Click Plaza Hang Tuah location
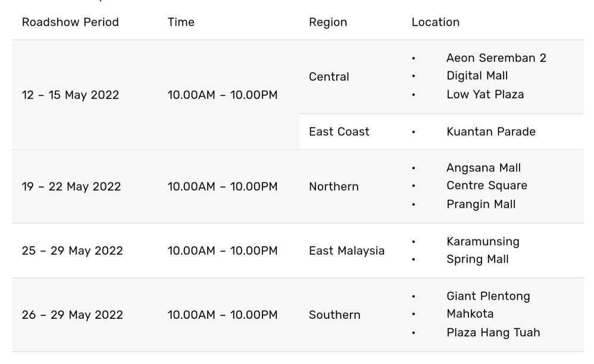The height and width of the screenshot is (364, 594). (493, 332)
